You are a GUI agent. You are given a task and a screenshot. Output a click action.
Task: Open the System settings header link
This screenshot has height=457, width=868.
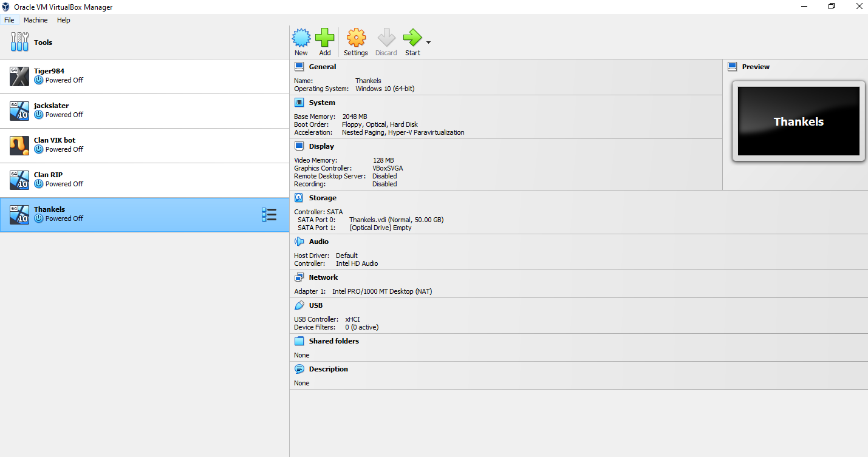click(322, 103)
